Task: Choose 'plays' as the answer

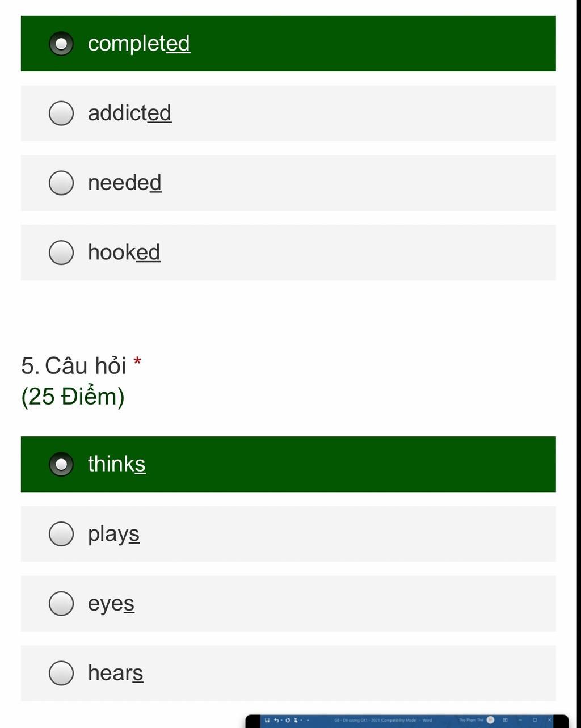Action: 288,534
